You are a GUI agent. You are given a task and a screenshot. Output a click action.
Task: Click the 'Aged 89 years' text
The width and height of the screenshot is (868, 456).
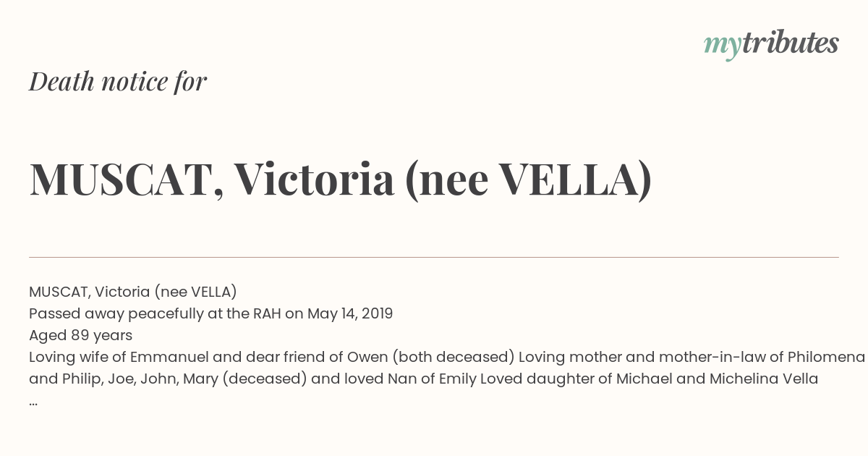click(80, 335)
